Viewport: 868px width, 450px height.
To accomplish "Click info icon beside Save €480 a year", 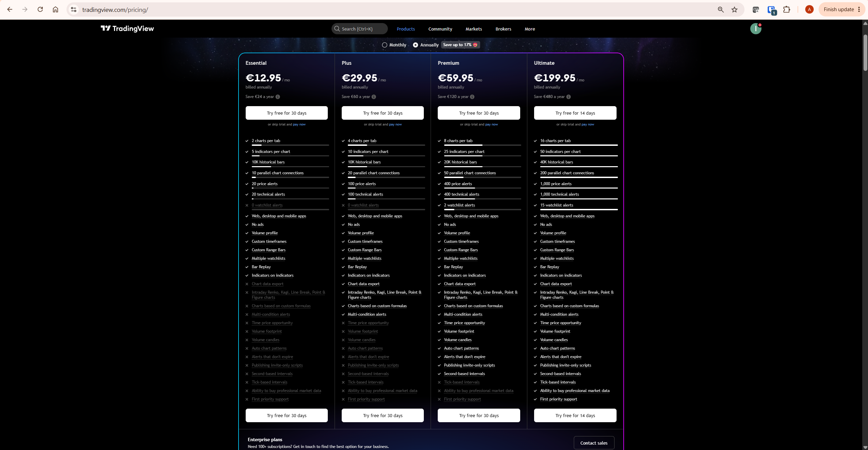I will tap(568, 97).
